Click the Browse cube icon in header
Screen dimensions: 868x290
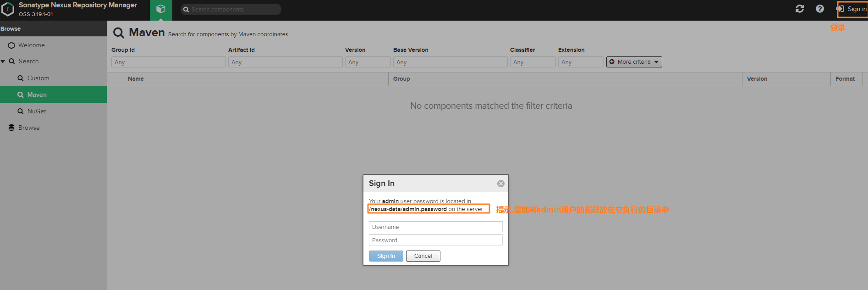161,9
